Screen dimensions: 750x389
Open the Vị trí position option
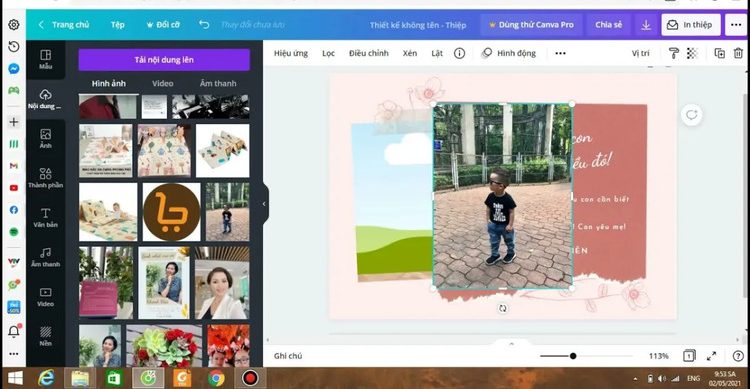tap(640, 53)
